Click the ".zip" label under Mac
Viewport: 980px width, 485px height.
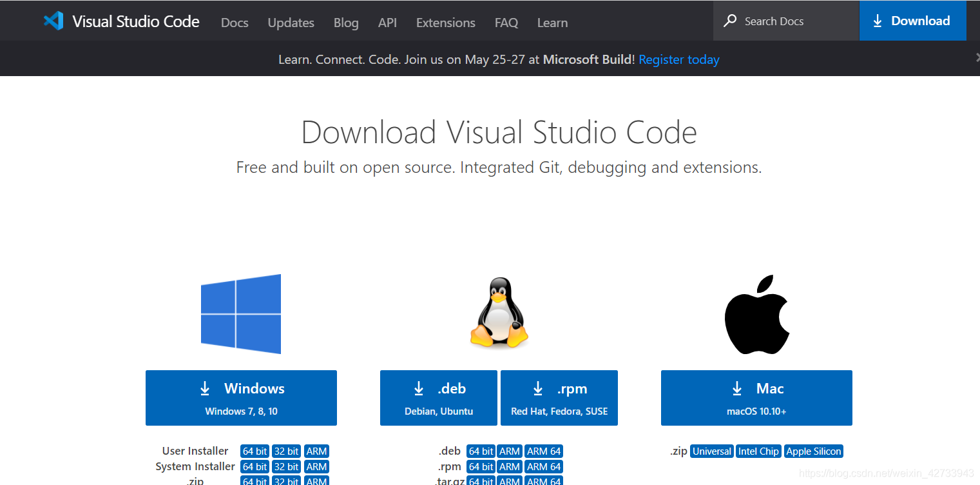[x=678, y=451]
